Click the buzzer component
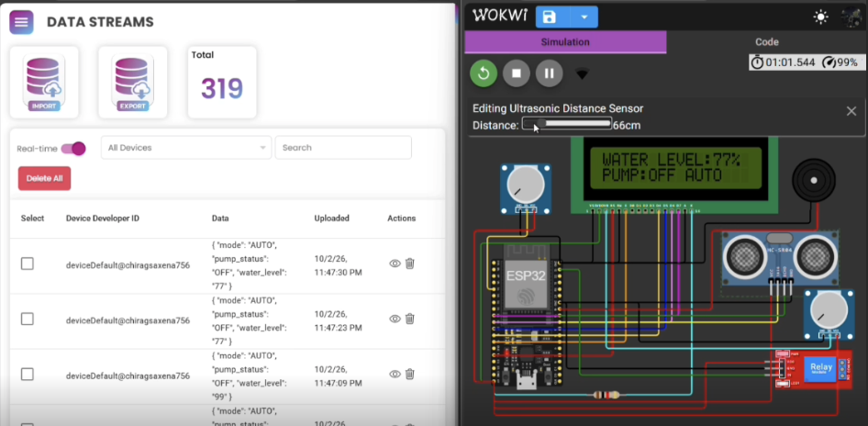 pyautogui.click(x=813, y=181)
